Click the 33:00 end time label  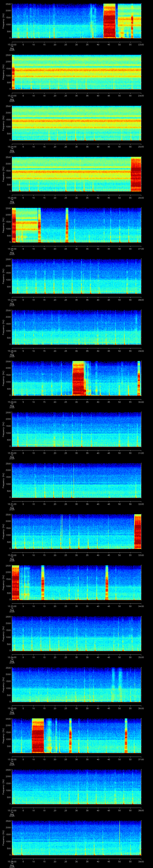click(141, 555)
